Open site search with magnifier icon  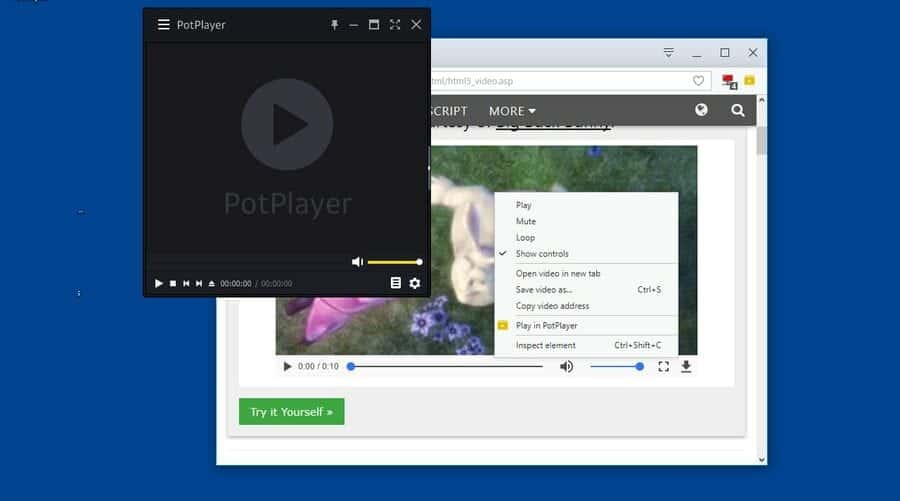pos(738,110)
